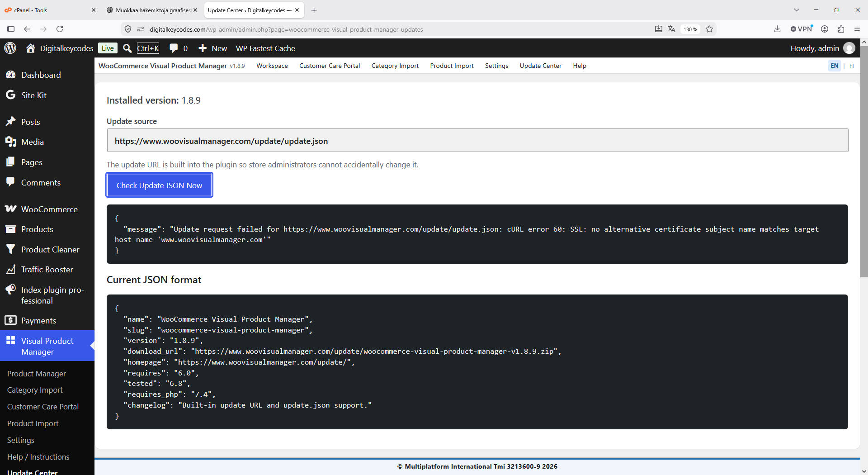This screenshot has height=475, width=868.
Task: Click the Visual Product Manager grid icon
Action: [10, 340]
